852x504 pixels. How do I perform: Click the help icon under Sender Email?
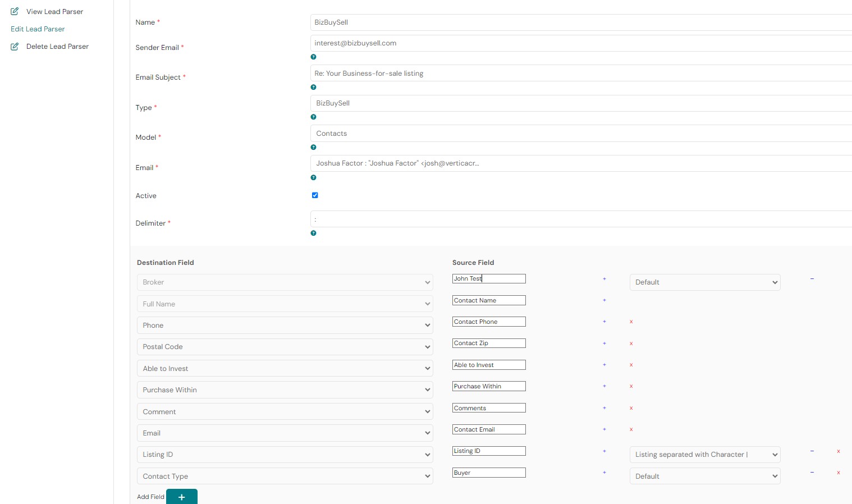[313, 57]
